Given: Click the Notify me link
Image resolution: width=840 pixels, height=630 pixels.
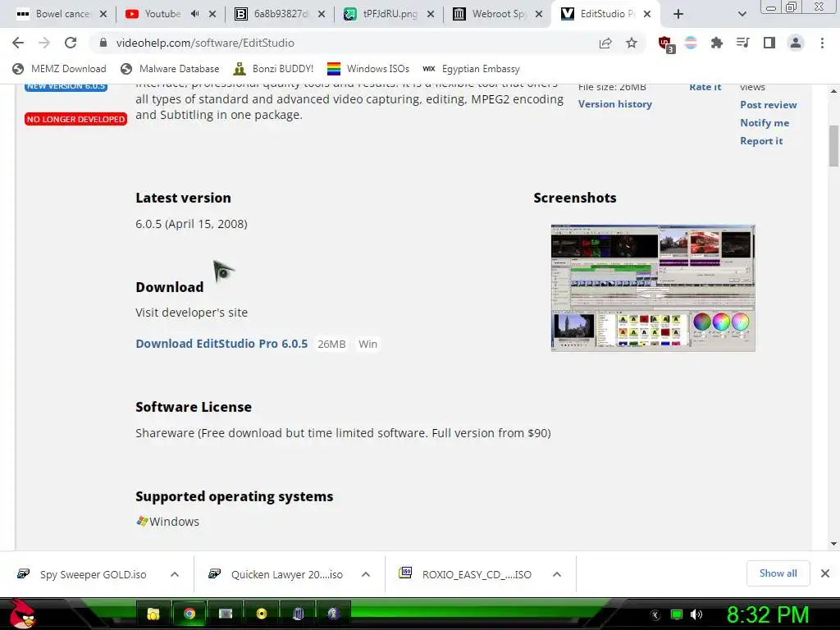Looking at the screenshot, I should tap(765, 123).
